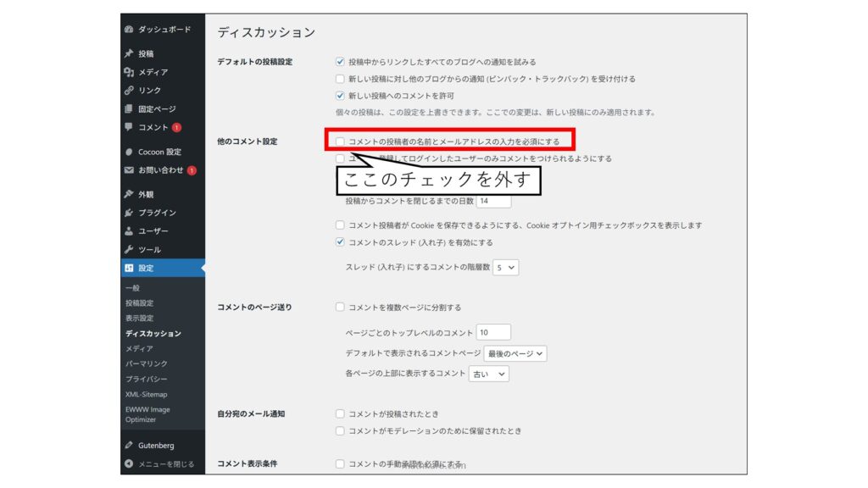Open XML-Sitemap submenu item
Image resolution: width=868 pixels, height=488 pixels.
146,395
